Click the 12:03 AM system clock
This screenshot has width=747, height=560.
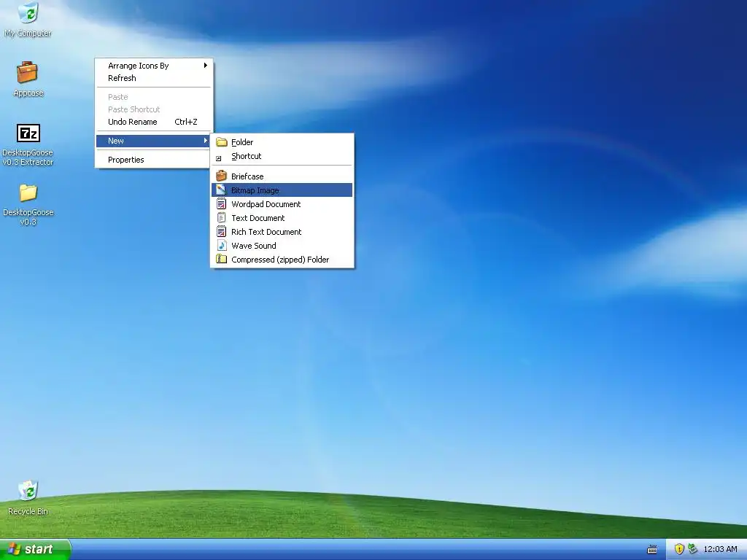[x=720, y=549]
